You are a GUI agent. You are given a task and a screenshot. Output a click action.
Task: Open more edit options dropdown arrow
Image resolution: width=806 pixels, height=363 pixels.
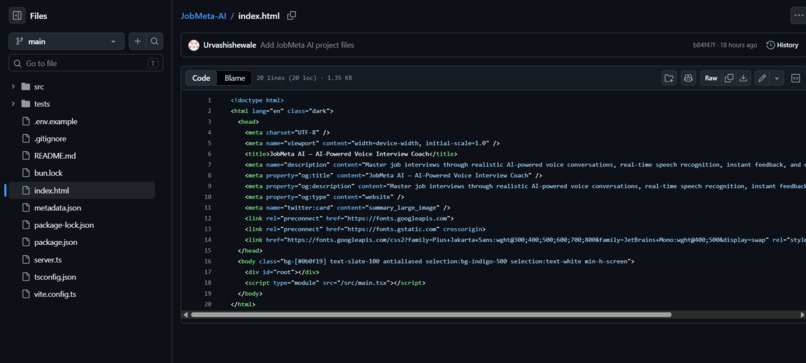(x=777, y=78)
